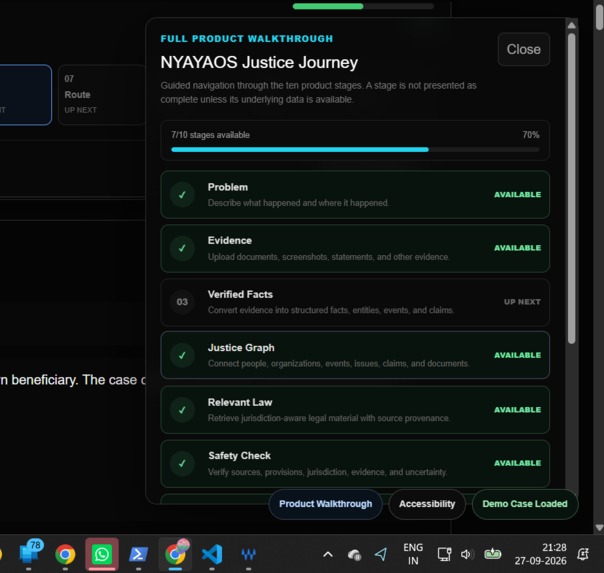Click the Safety Check checkmark icon
This screenshot has width=604, height=573.
click(182, 463)
